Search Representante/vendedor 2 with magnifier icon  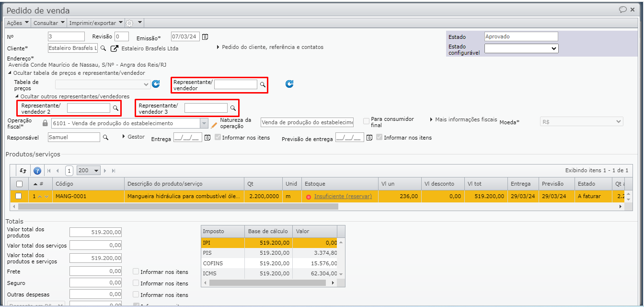[x=115, y=108]
